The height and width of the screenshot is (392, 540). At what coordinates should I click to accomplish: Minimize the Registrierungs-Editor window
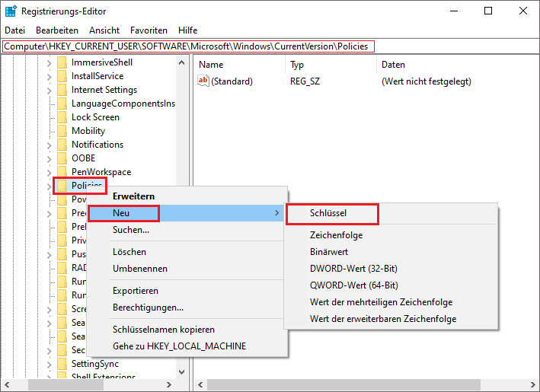tap(454, 11)
